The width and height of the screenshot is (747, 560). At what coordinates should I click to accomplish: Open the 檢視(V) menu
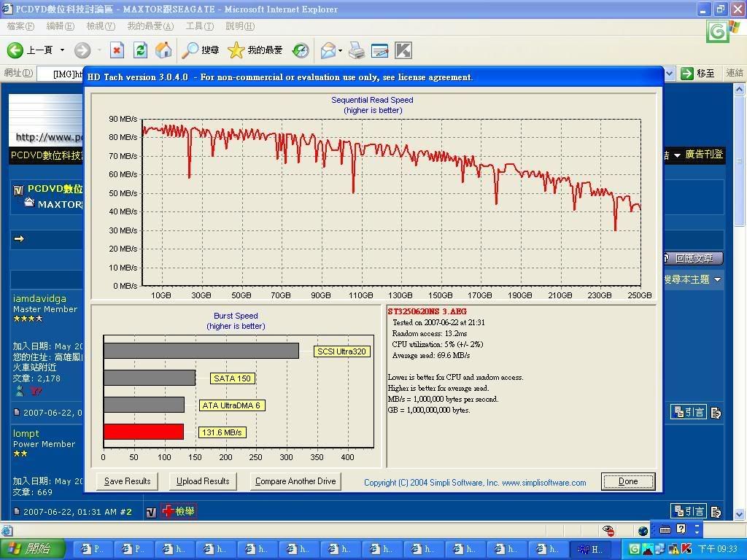coord(101,26)
